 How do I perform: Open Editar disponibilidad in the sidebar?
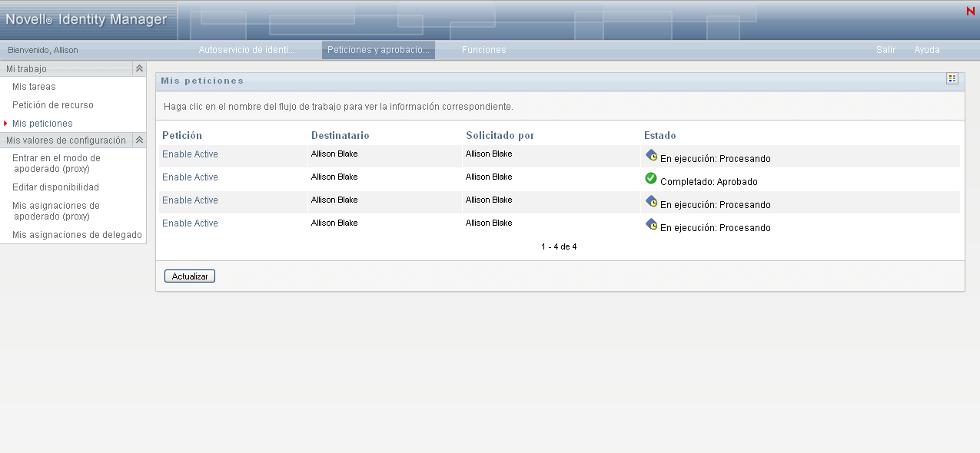(x=55, y=187)
